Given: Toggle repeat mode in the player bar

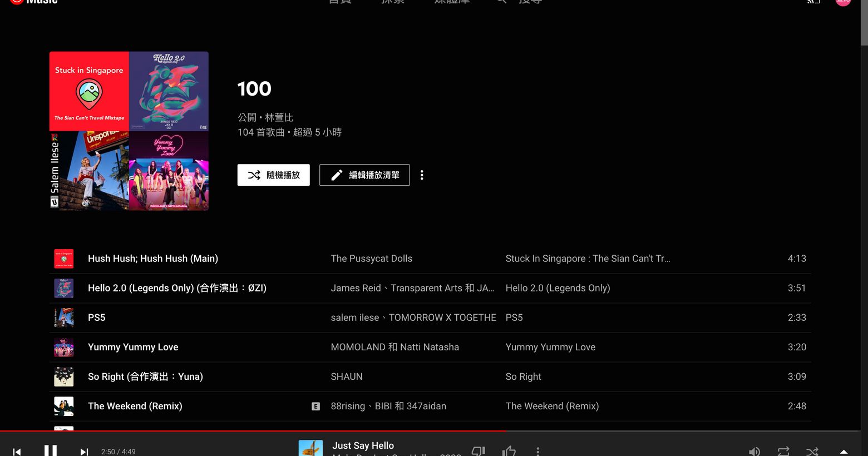Looking at the screenshot, I should coord(783,452).
